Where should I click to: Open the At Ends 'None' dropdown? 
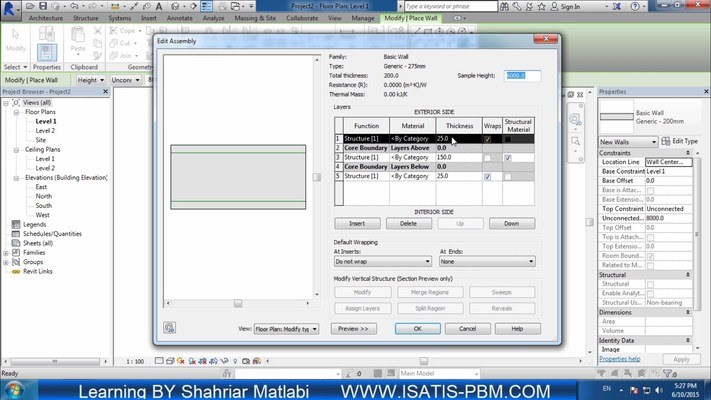(487, 261)
